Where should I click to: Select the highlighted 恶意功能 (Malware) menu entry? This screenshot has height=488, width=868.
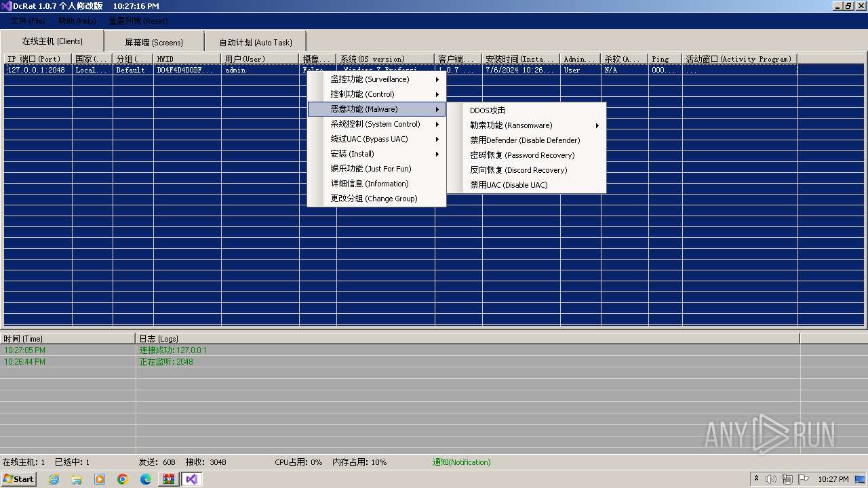377,109
